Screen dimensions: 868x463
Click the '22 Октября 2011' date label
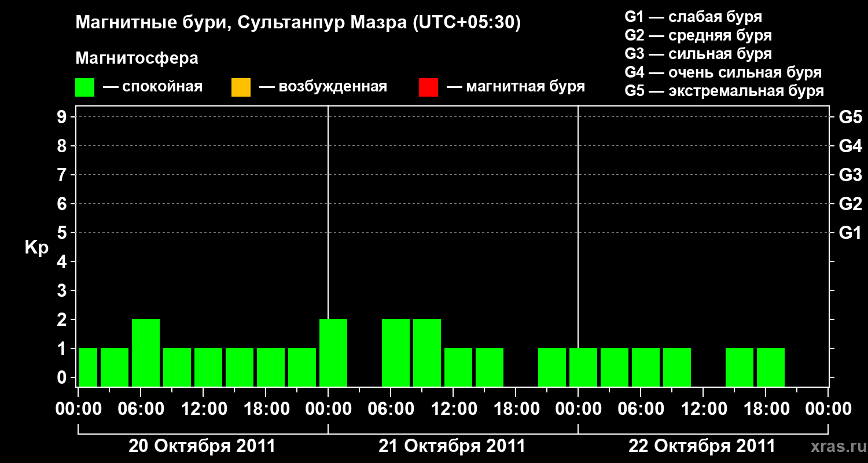702,446
